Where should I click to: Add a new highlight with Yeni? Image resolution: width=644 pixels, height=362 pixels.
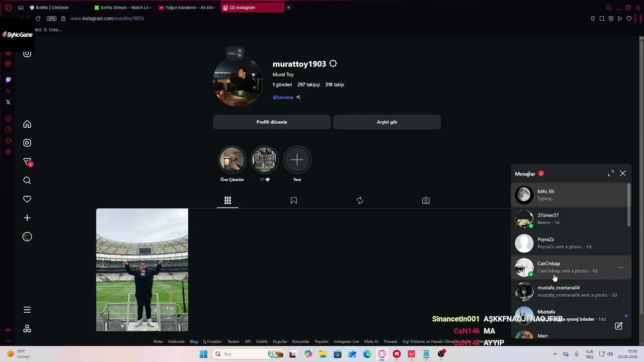coord(297,160)
